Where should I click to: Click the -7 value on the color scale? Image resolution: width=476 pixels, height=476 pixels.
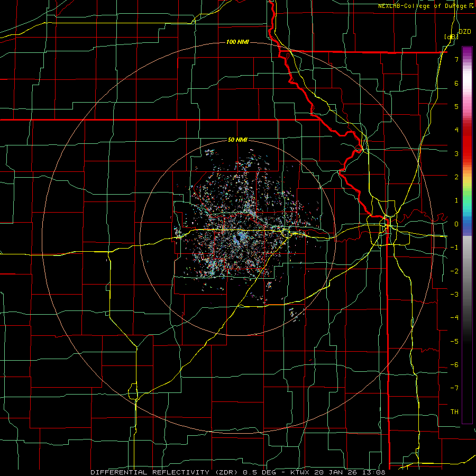coord(454,388)
